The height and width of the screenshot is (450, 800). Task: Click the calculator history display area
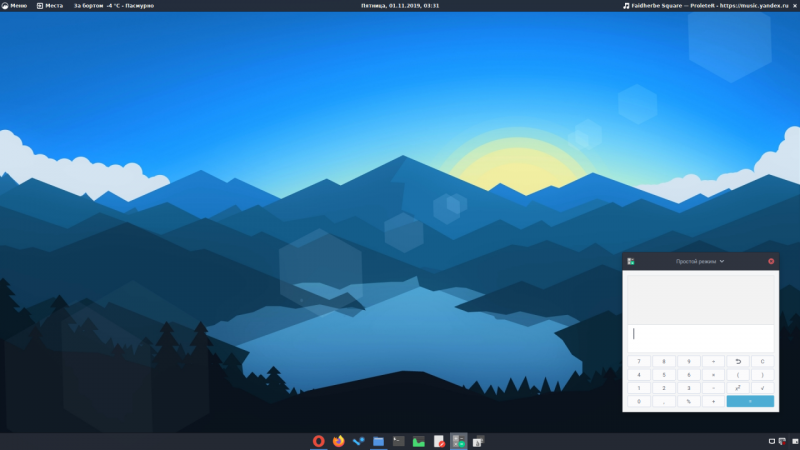click(x=701, y=299)
